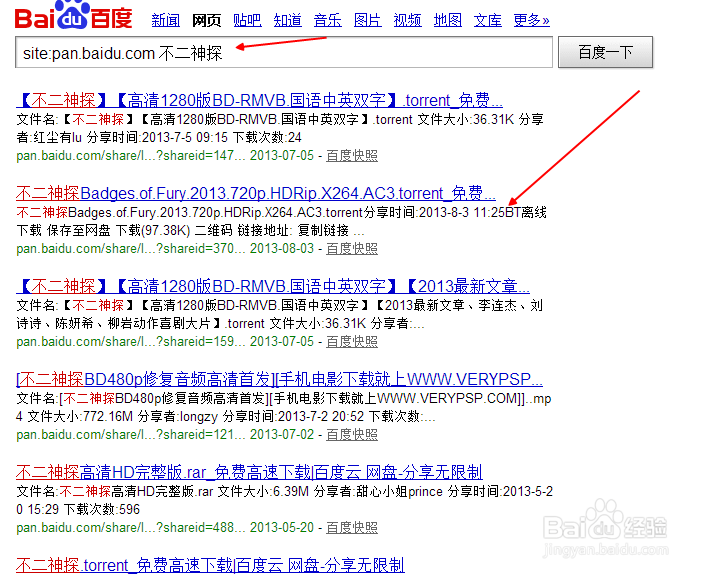
Task: Open result Badges.of.Fury.2013.720p.HDRip torrent
Action: pyautogui.click(x=256, y=193)
